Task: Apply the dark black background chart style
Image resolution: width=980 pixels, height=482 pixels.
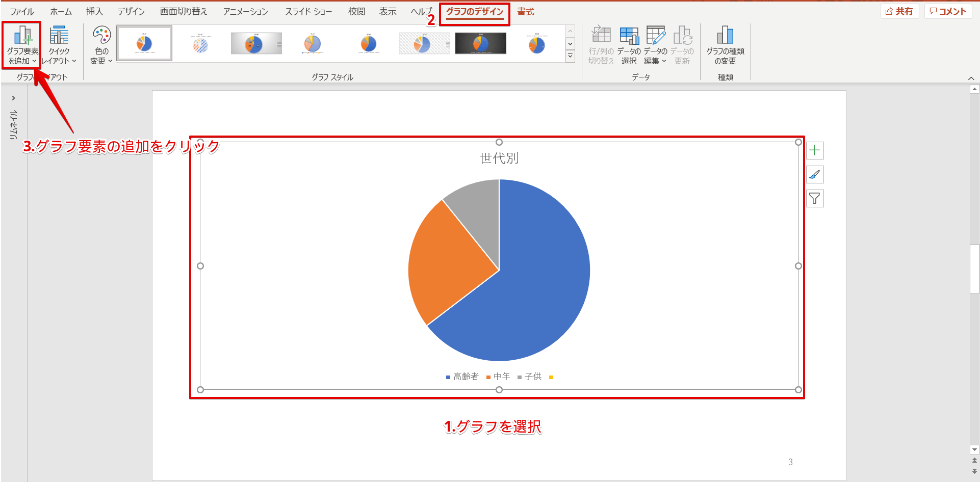Action: tap(481, 44)
